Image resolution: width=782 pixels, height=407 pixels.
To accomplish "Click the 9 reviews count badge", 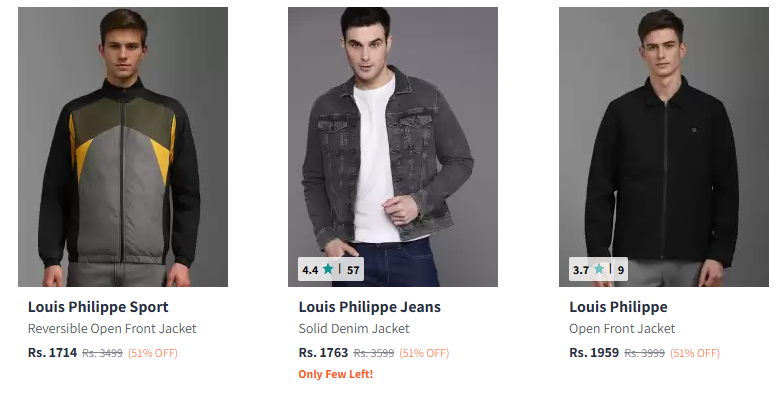I will [620, 269].
